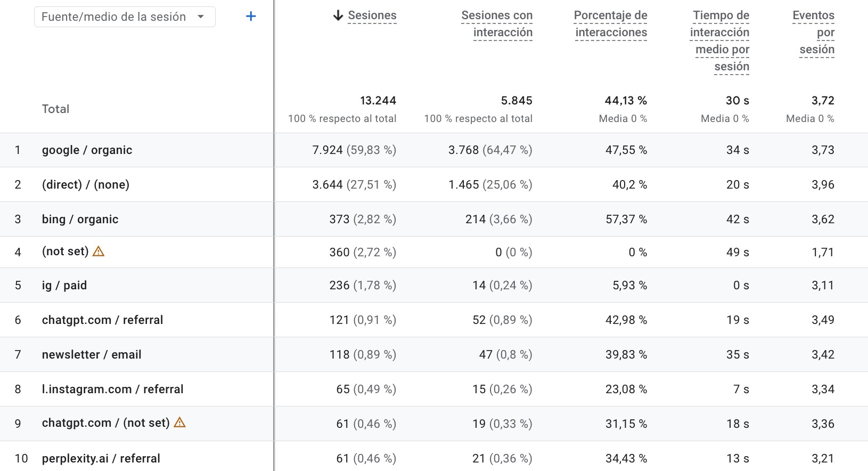Viewport: 868px width, 471px height.
Task: Click the plus icon to add dimension
Action: (251, 17)
